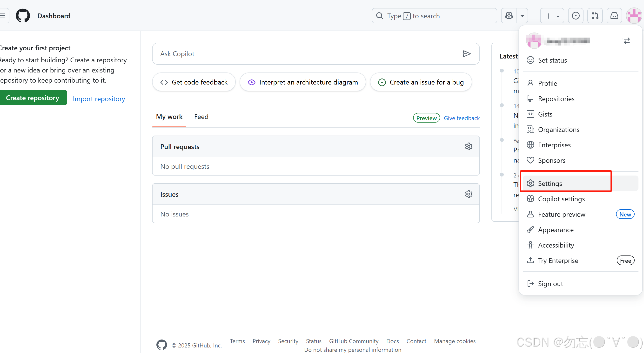Open the Import repository link

coord(99,99)
